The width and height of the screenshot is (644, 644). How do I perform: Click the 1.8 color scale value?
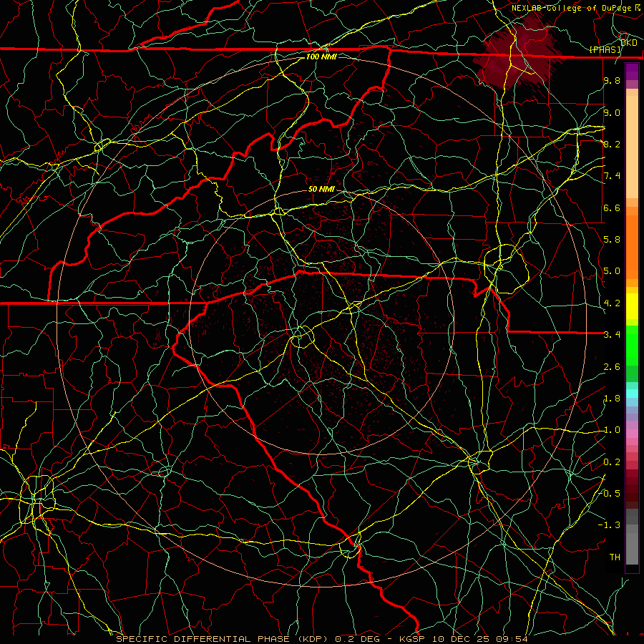pos(612,399)
